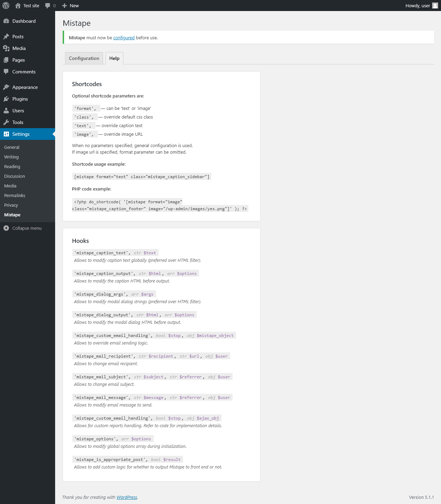Open the WordPress footer link
This screenshot has height=504, width=441.
[x=126, y=497]
